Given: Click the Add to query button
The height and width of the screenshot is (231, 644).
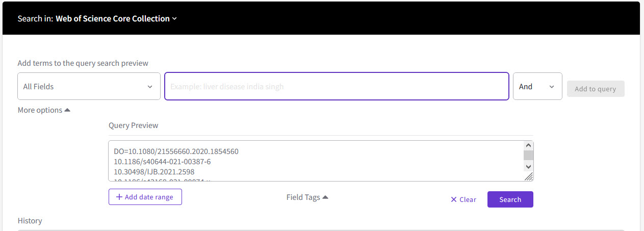Looking at the screenshot, I should (595, 89).
